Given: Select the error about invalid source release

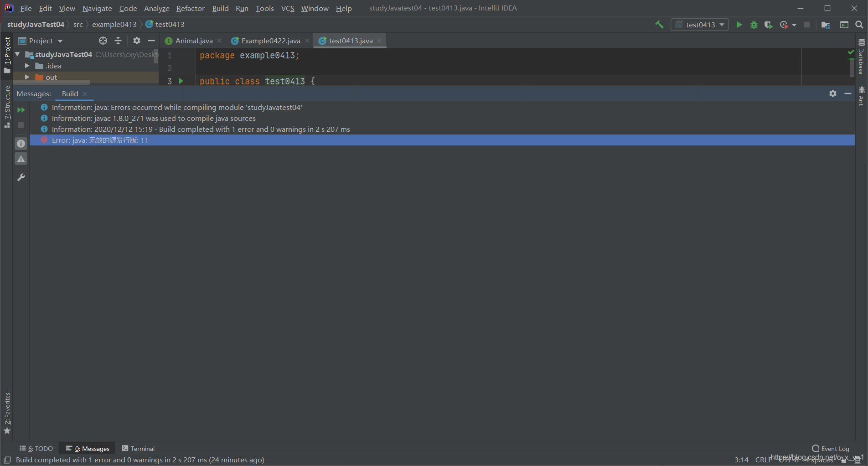Looking at the screenshot, I should [x=100, y=140].
